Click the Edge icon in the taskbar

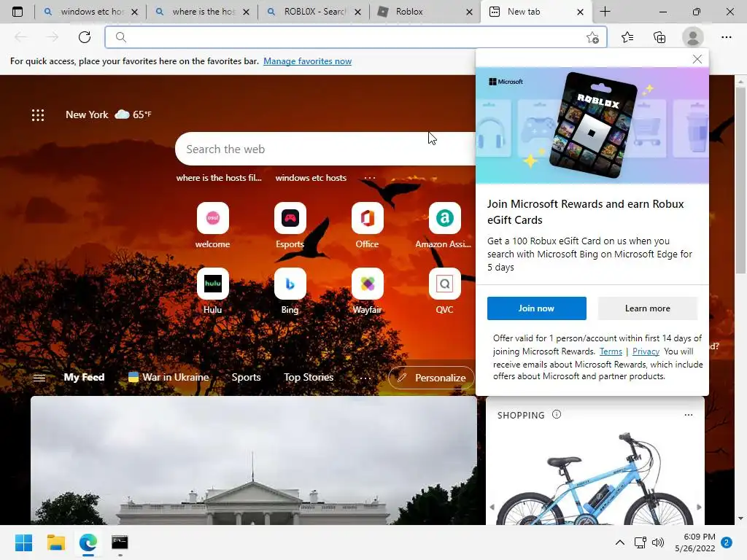[x=88, y=542]
